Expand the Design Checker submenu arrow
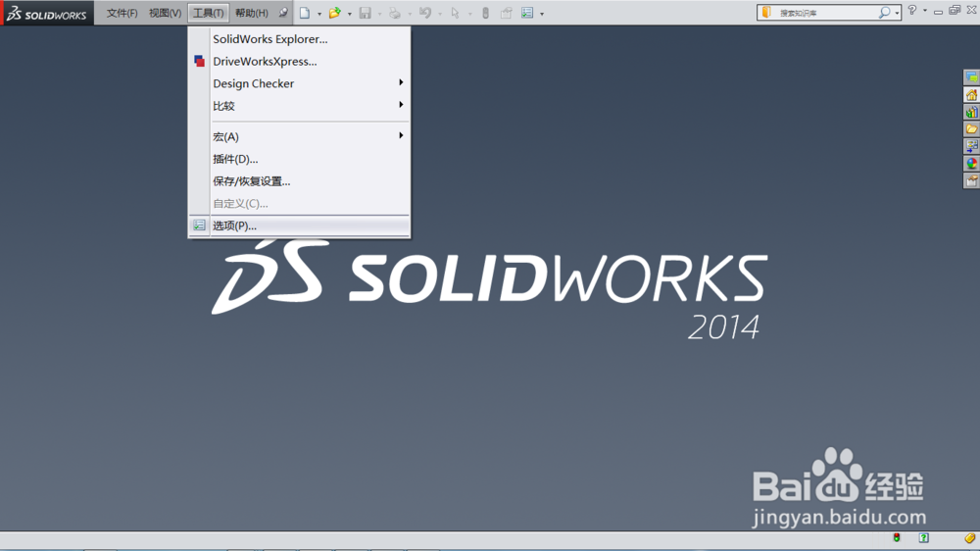 [x=401, y=82]
